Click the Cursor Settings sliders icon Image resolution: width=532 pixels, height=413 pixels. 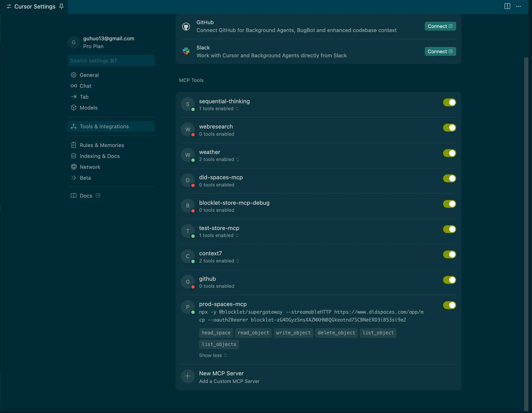tap(9, 6)
